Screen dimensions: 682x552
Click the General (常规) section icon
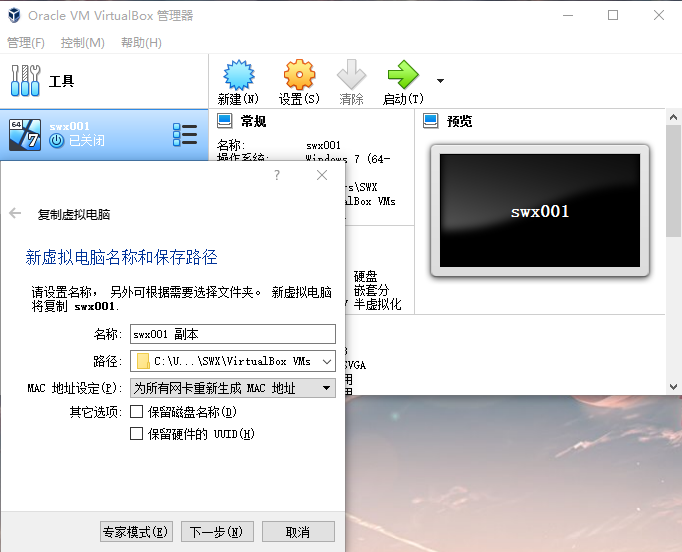click(224, 121)
